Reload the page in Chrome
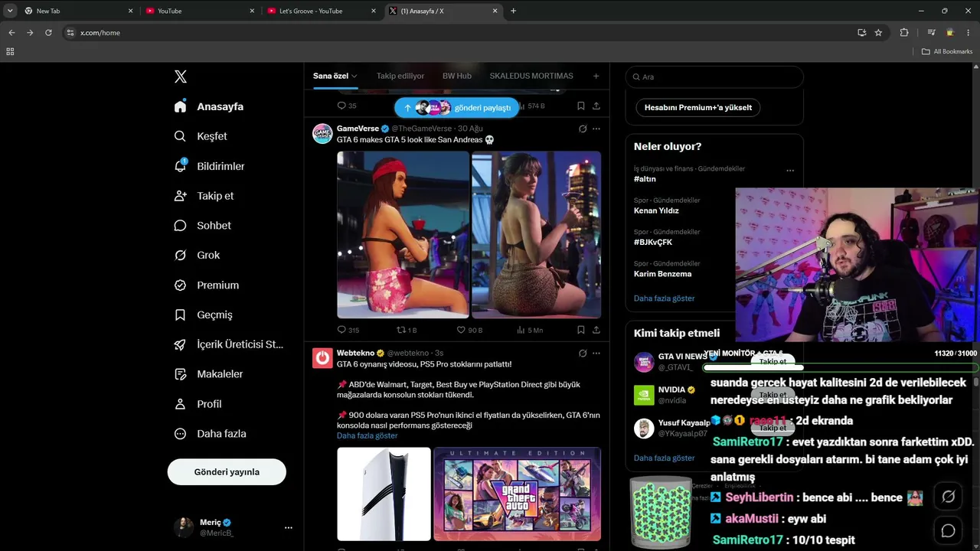 tap(48, 33)
